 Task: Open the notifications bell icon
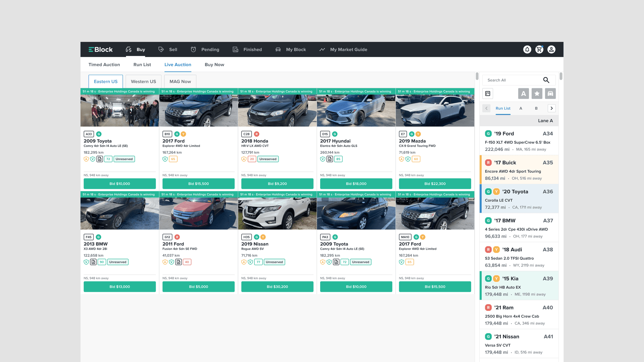(527, 50)
